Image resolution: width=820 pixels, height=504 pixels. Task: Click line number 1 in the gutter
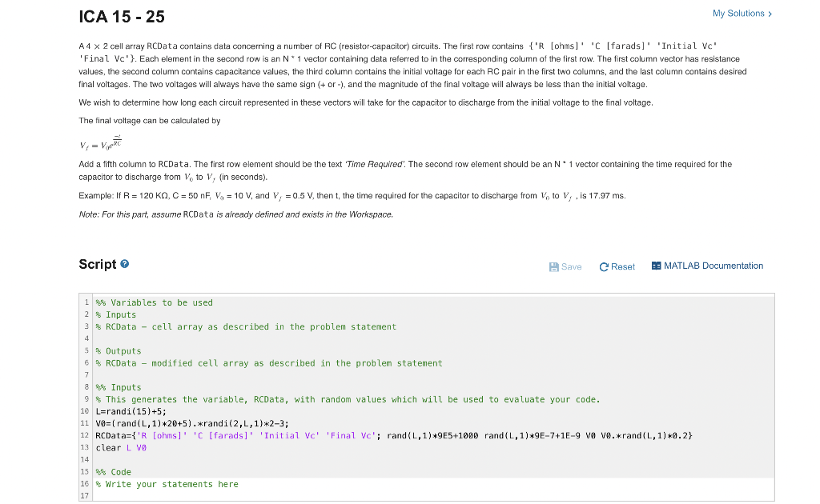coord(86,302)
